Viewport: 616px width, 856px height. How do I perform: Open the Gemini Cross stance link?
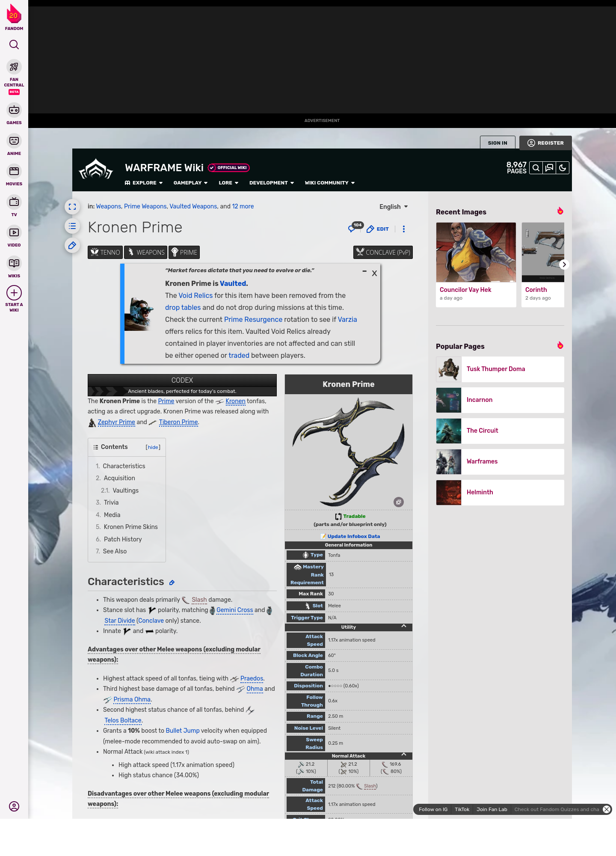[234, 610]
